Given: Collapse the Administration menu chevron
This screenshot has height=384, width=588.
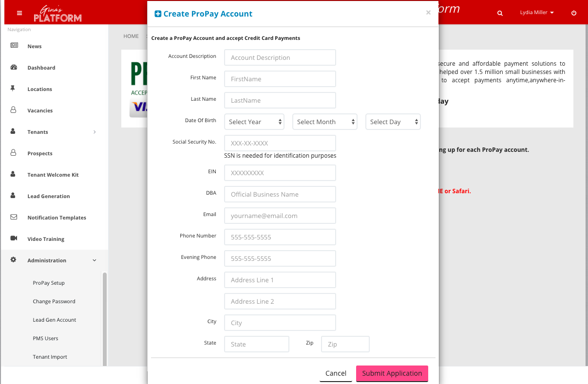Looking at the screenshot, I should 95,260.
